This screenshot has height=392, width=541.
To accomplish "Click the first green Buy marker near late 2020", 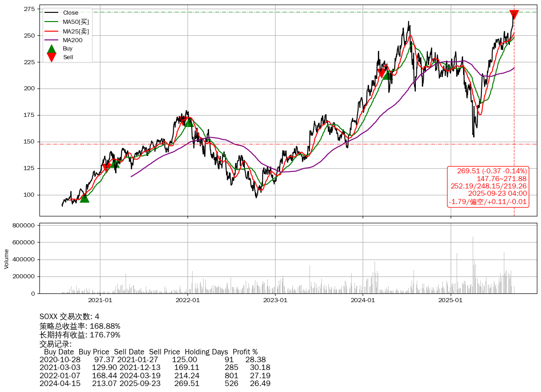I will click(84, 198).
